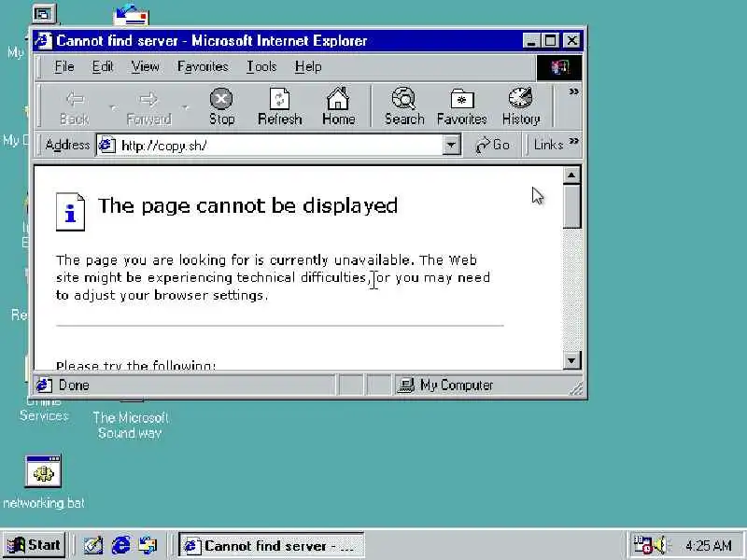Go to the Home page icon
747x560 pixels.
pyautogui.click(x=338, y=106)
